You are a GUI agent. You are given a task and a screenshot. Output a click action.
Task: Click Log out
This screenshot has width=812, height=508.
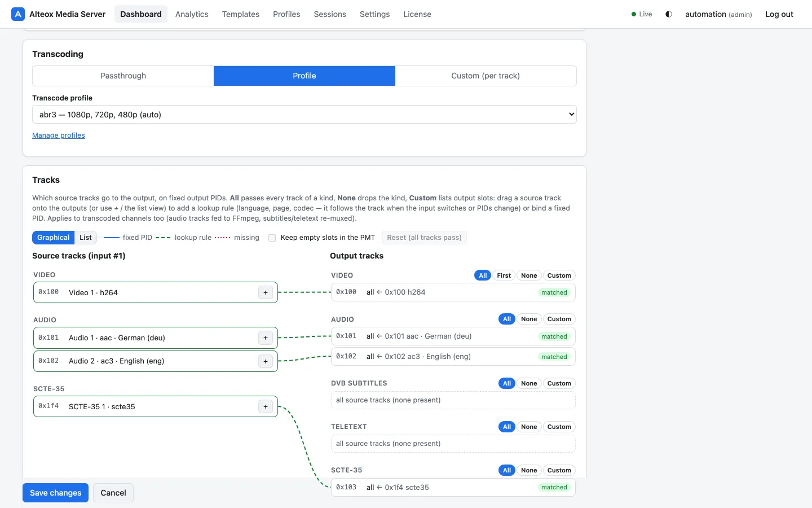tap(779, 14)
